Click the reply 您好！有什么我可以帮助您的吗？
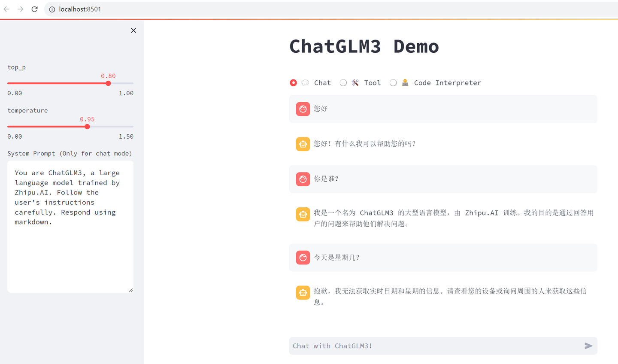This screenshot has width=618, height=364. coord(365,144)
